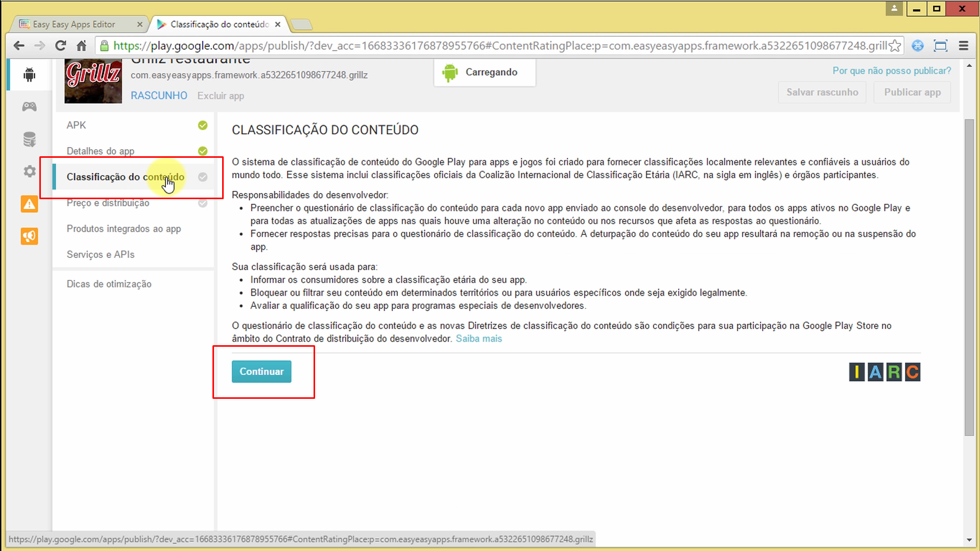Screen dimensions: 980x551
Task: Open the Saiba mais link
Action: coord(479,338)
